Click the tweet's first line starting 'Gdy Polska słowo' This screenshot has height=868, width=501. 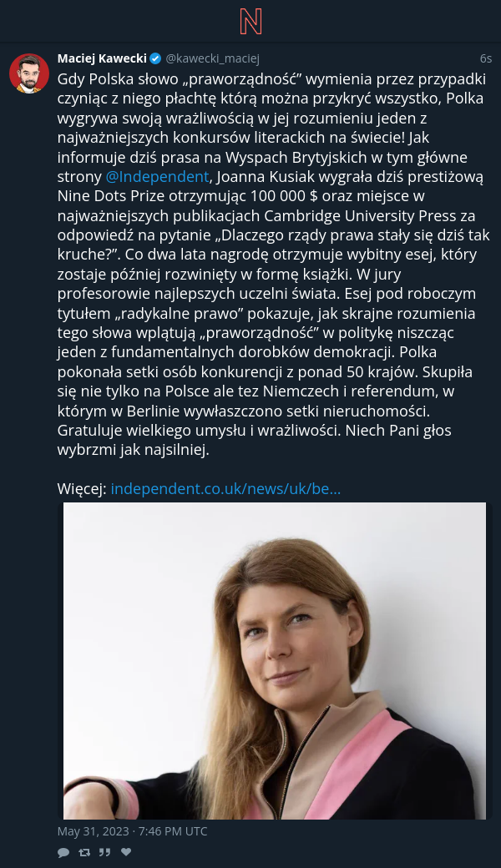coord(272,79)
